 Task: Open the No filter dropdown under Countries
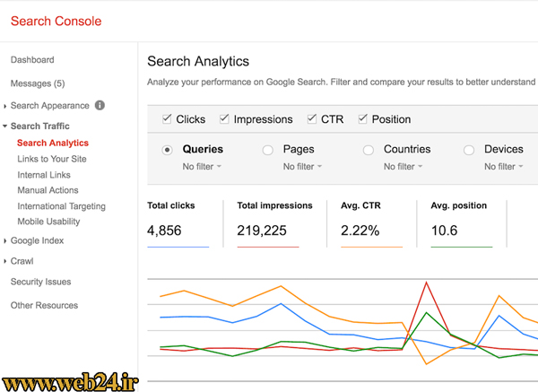403,167
